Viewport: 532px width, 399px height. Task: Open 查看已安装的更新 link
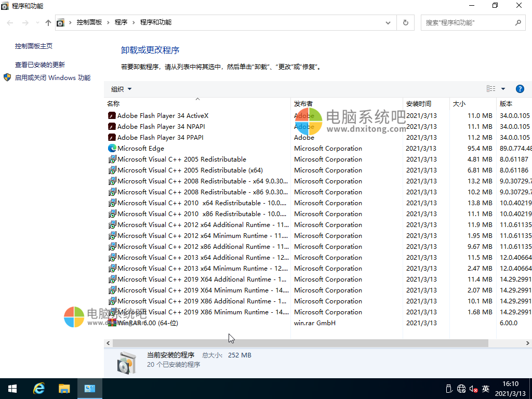[x=40, y=65]
